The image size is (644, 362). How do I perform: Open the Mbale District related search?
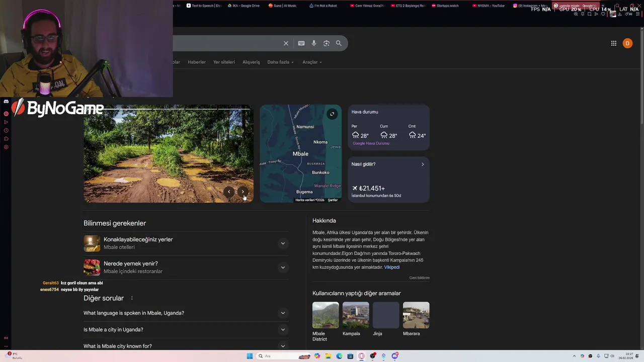[326, 322]
